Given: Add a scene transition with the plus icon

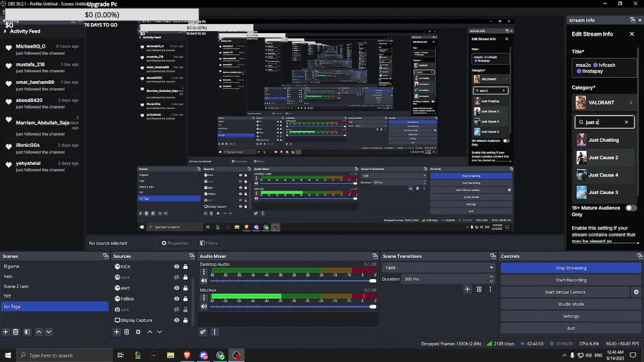Looking at the screenshot, I should tap(467, 289).
